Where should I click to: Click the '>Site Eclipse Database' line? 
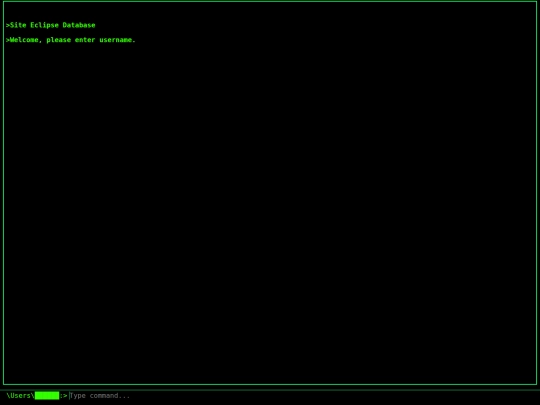pos(51,25)
